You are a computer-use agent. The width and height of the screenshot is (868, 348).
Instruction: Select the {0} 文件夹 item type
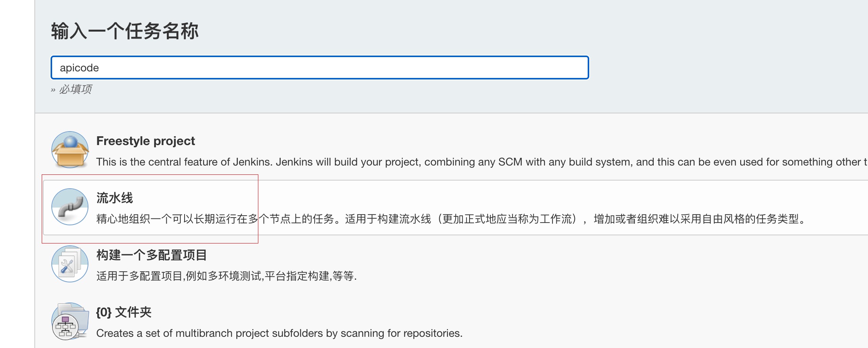124,313
